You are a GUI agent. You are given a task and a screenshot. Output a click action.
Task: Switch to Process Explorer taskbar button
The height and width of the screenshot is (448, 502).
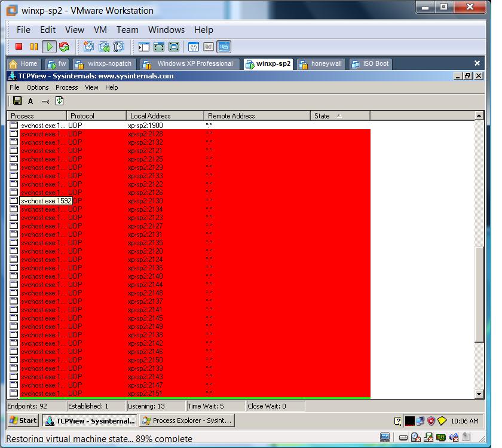point(187,420)
